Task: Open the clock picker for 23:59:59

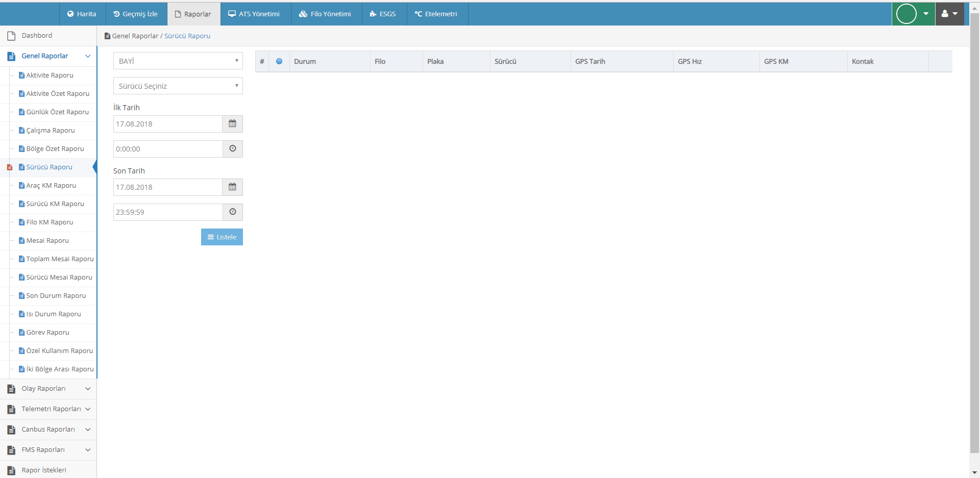Action: tap(232, 212)
